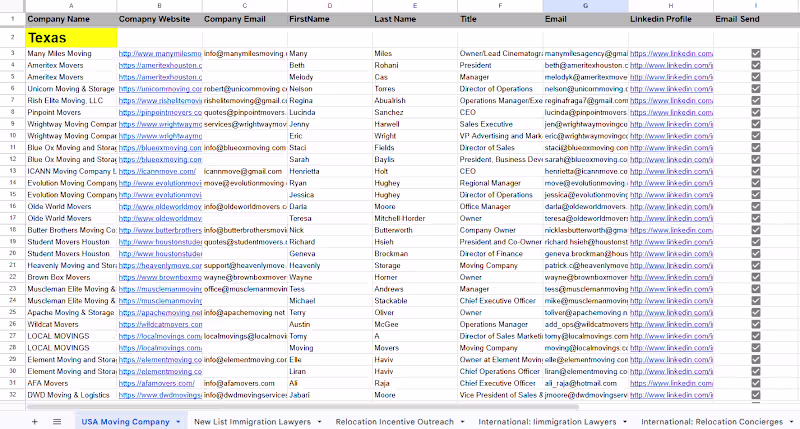Open the icannmove.com website link
Image resolution: width=800 pixels, height=429 pixels.
point(157,171)
